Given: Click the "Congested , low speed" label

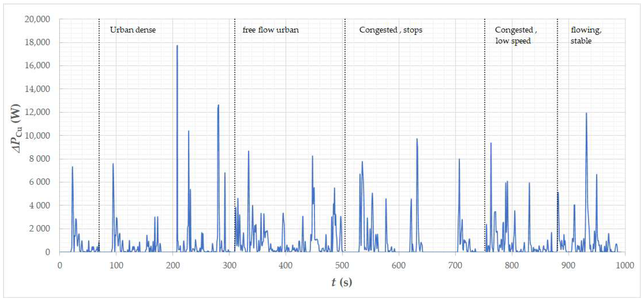Looking at the screenshot, I should point(515,35).
